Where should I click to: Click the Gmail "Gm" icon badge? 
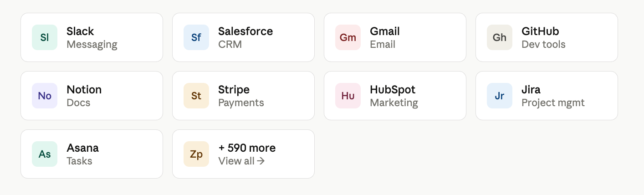348,37
